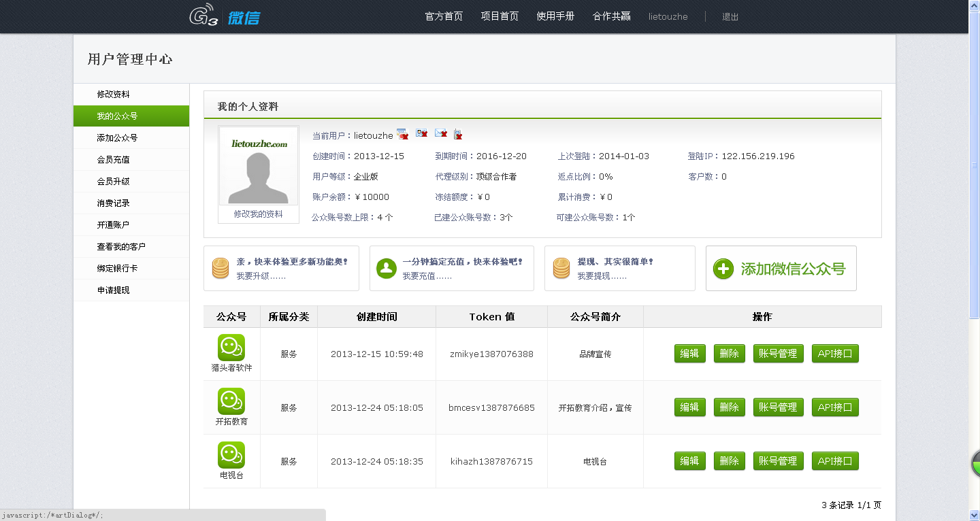Click the round green widget at right edge
Screen dimensions: 980x521
975,464
